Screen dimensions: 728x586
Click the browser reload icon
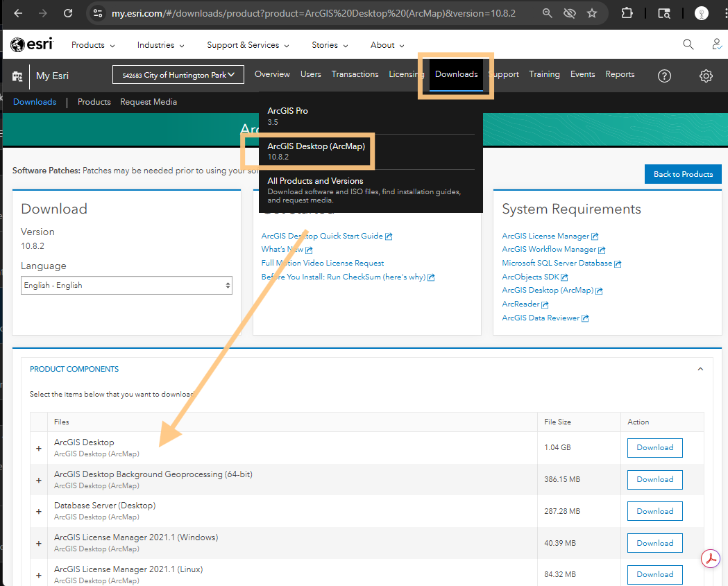(68, 13)
